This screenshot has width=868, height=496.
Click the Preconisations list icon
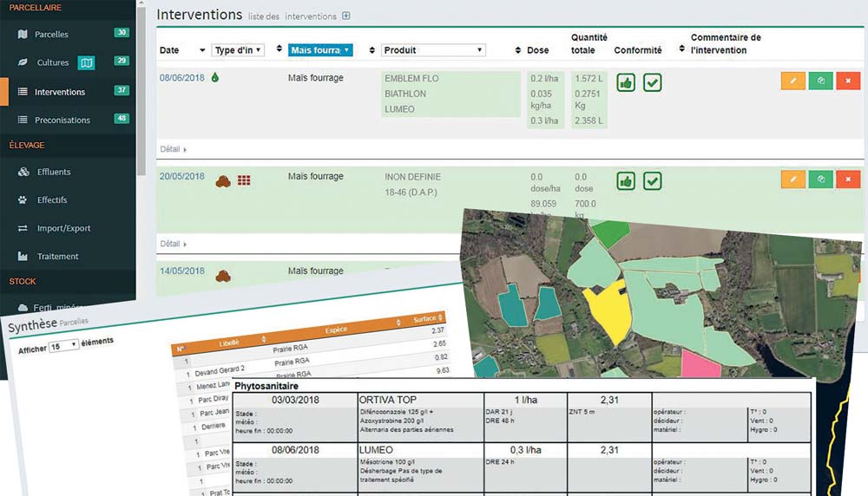click(x=23, y=120)
